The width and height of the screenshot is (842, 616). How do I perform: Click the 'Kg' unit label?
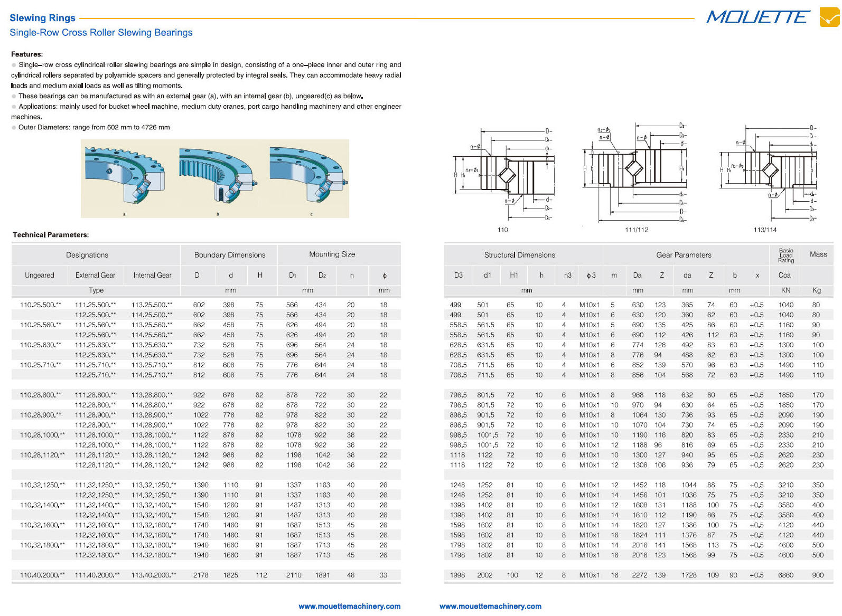(817, 290)
